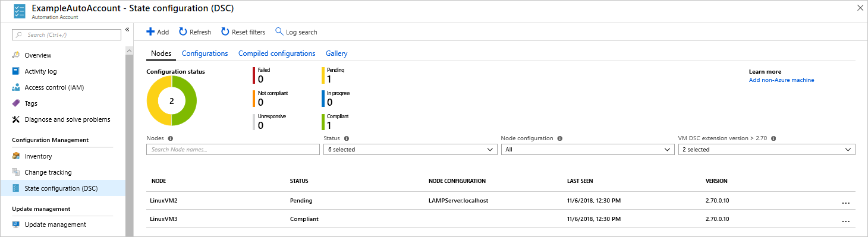Collapse the sidebar with the double chevron

click(127, 29)
